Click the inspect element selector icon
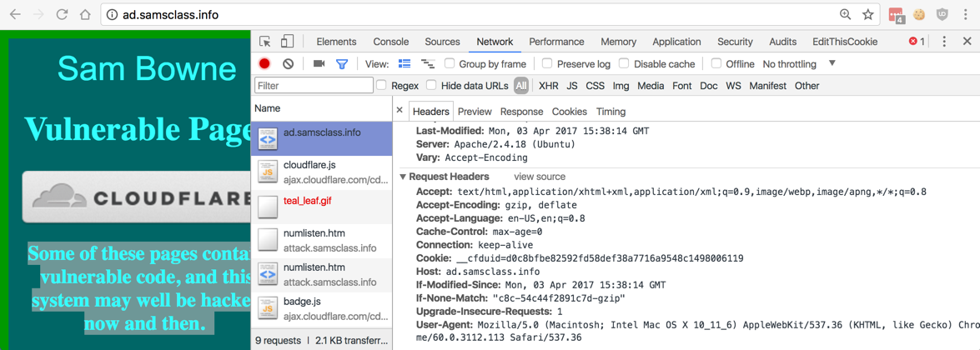This screenshot has width=980, height=350. click(265, 42)
